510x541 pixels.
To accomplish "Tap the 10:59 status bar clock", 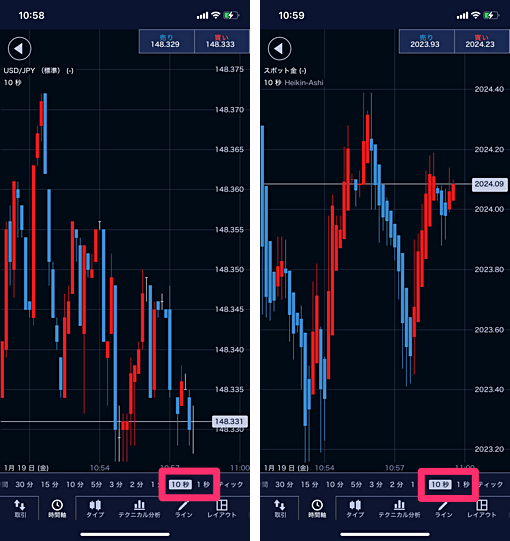I will (292, 16).
